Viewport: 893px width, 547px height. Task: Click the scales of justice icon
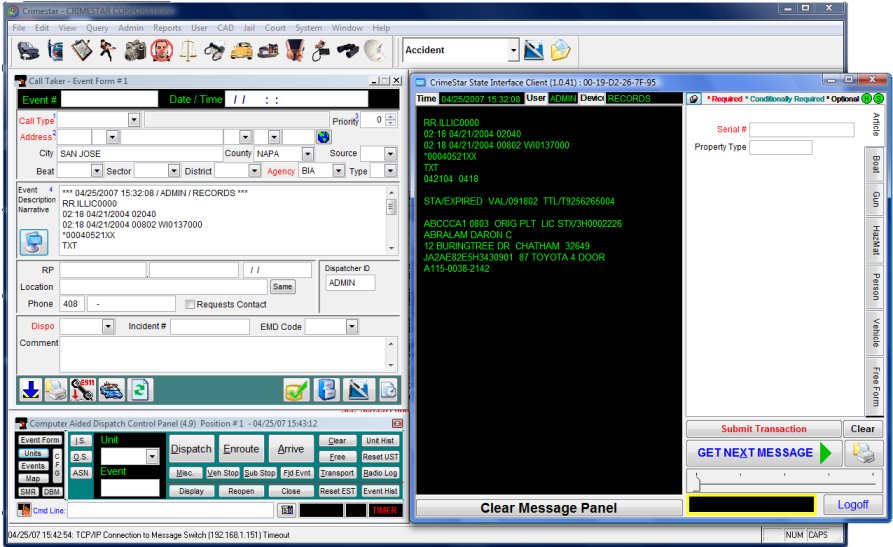click(x=188, y=51)
